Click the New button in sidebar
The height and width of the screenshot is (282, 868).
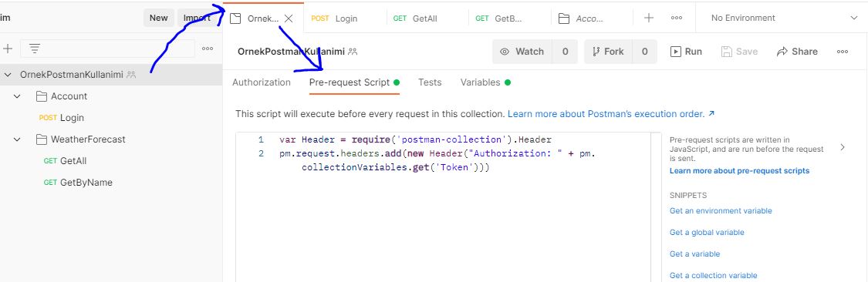(158, 18)
